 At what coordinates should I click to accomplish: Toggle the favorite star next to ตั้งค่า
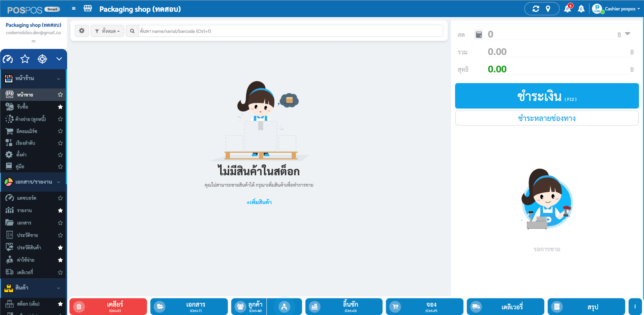pyautogui.click(x=60, y=155)
